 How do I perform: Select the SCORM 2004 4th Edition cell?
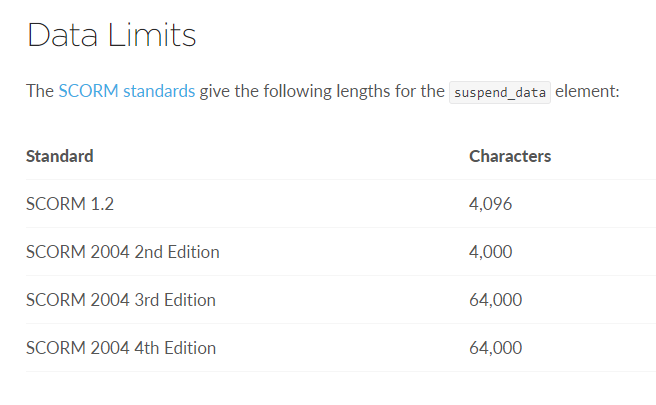[121, 348]
